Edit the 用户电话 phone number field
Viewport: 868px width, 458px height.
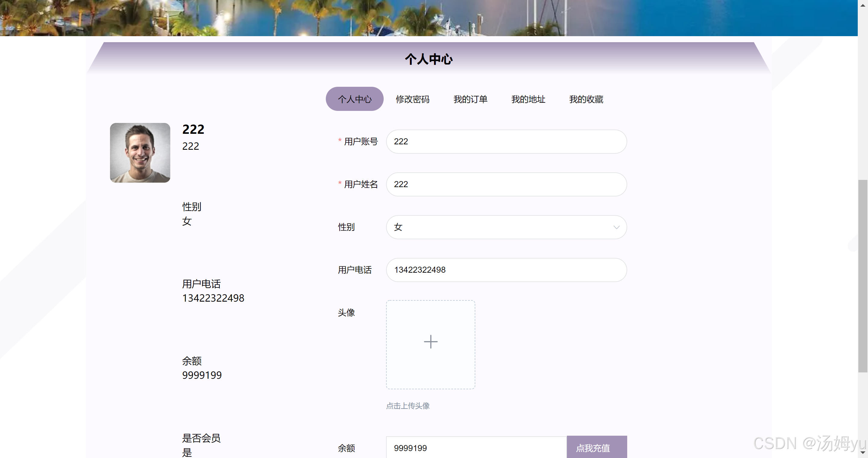[506, 270]
